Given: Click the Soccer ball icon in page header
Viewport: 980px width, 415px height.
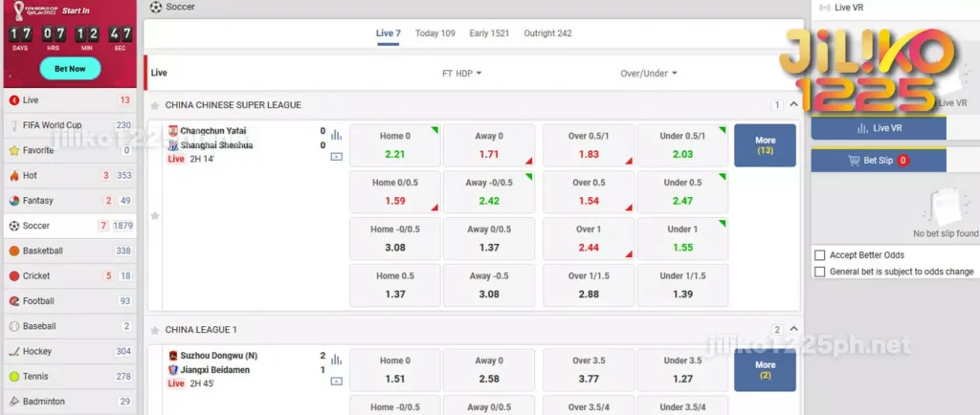Looking at the screenshot, I should [156, 7].
